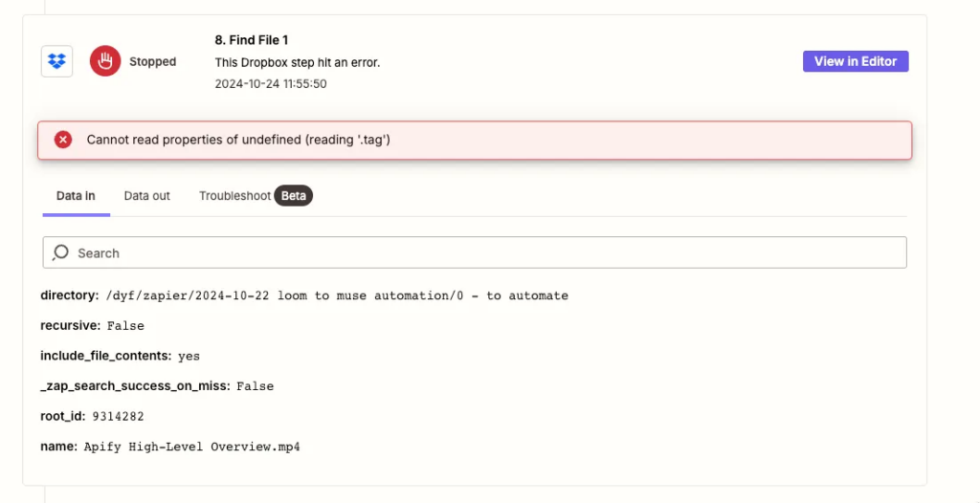Click the magnifier icon in search box
Image resolution: width=980 pixels, height=503 pixels.
[x=61, y=252]
